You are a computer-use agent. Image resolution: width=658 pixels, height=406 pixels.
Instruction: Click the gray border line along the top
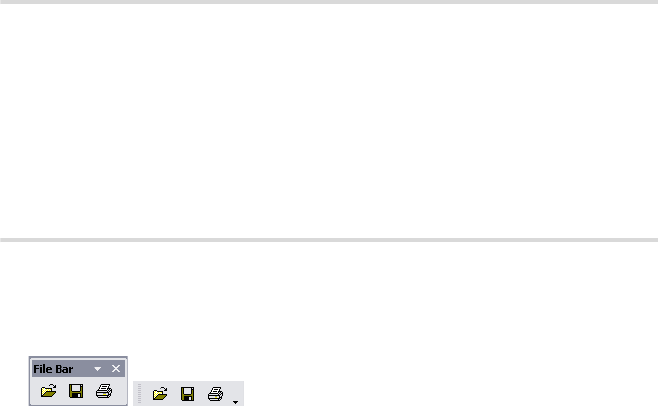[x=329, y=2]
